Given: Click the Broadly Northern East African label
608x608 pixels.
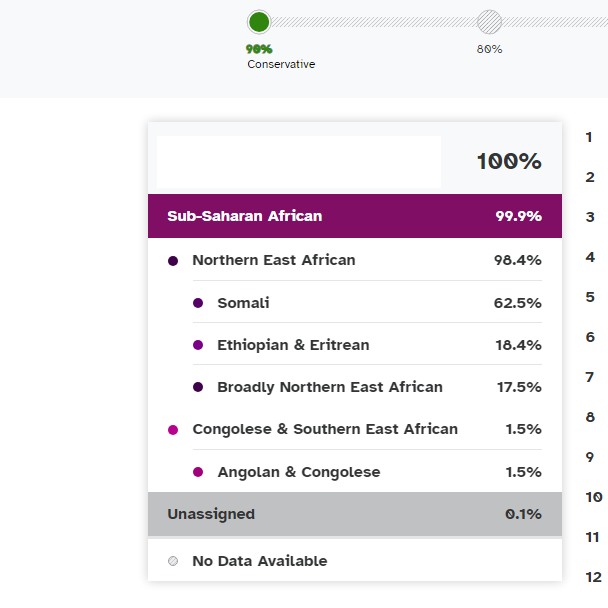Looking at the screenshot, I should (x=330, y=387).
